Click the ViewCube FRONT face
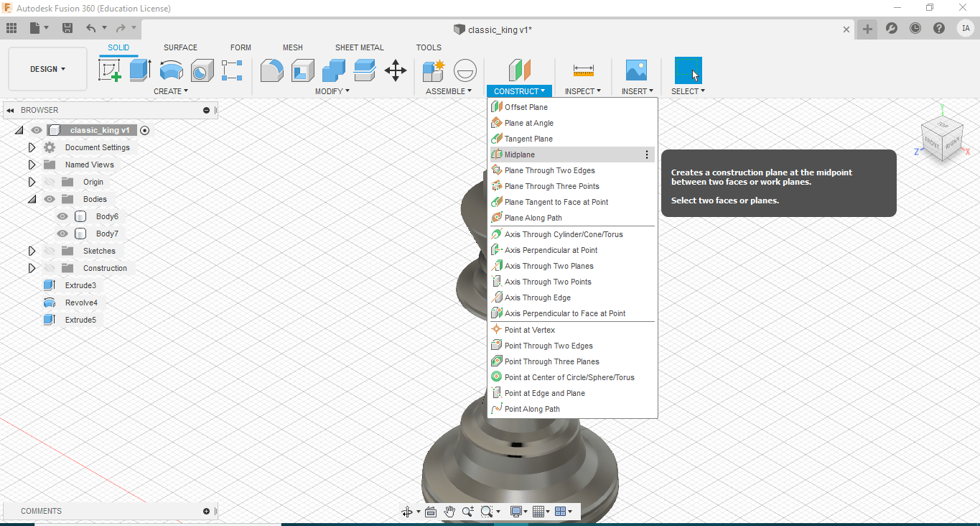The image size is (980, 526). (933, 142)
